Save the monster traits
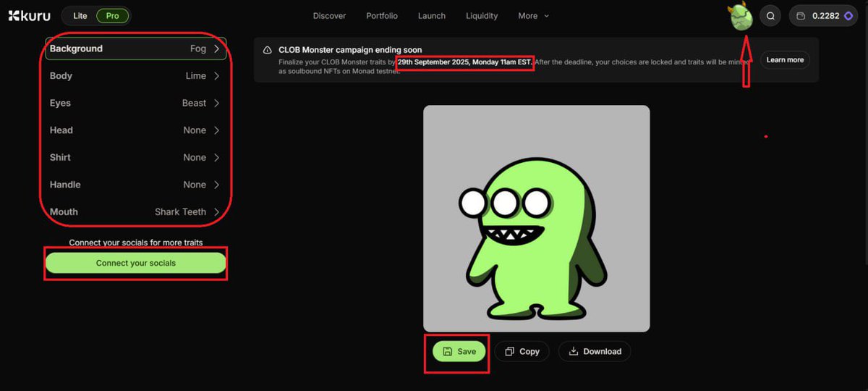This screenshot has width=868, height=391. tap(459, 351)
